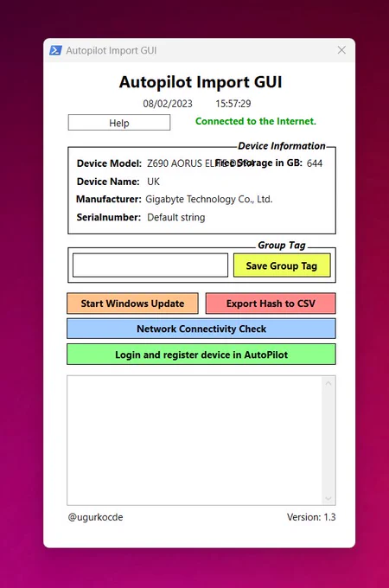389x588 pixels.
Task: Click the 'Gigabyte Technology Co., Ltd.' manufacturer value
Action: (x=208, y=199)
